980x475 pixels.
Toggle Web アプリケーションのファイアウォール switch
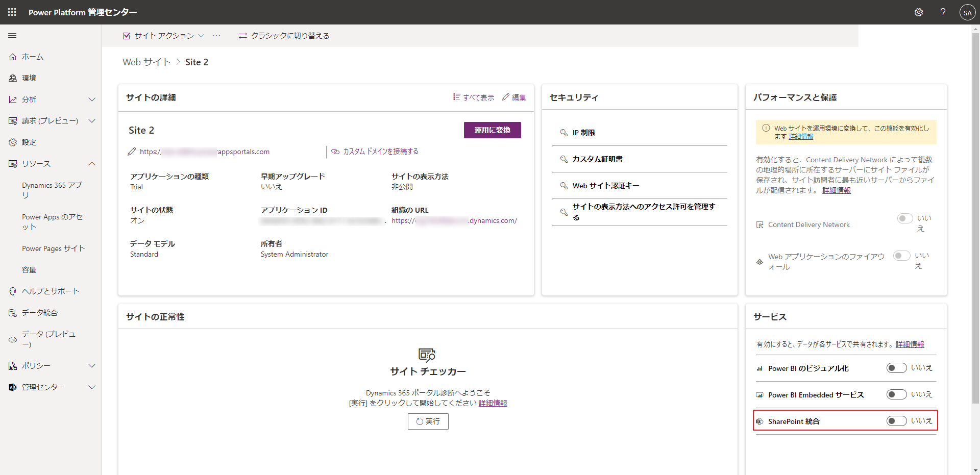tap(901, 256)
